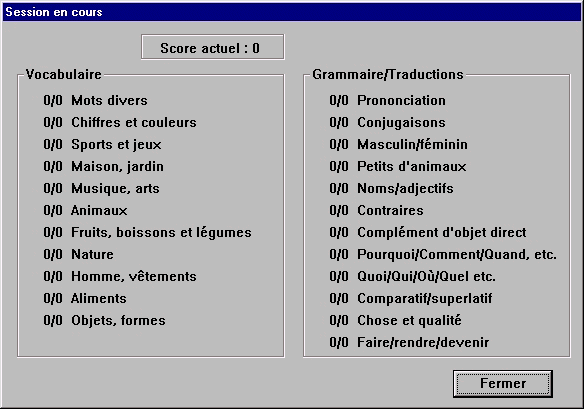The height and width of the screenshot is (409, 584).
Task: Click the Session en cours title bar
Action: click(292, 12)
